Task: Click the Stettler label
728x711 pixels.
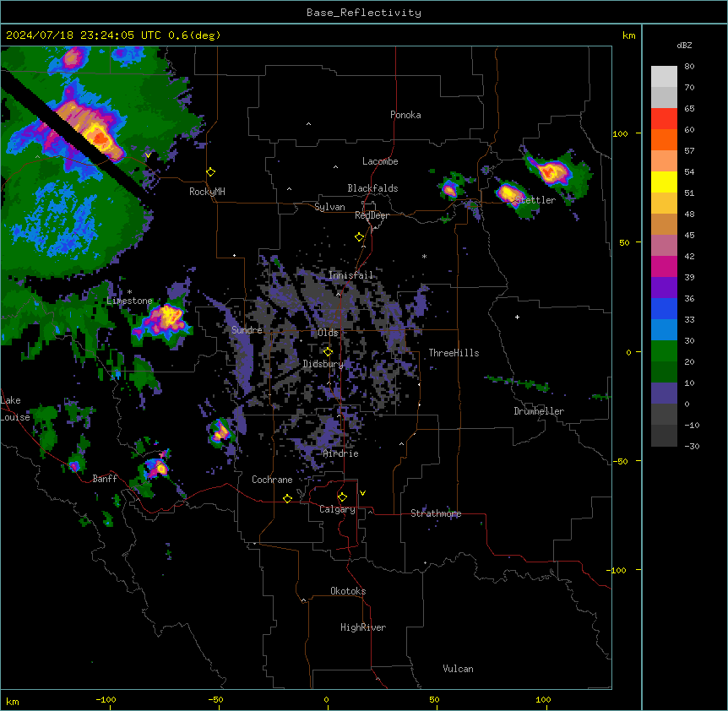Action: [535, 200]
